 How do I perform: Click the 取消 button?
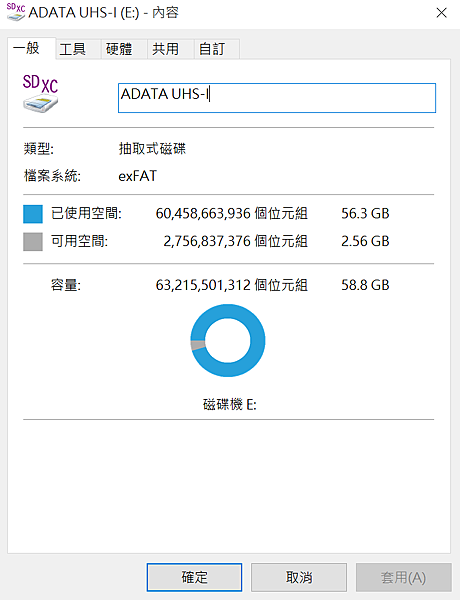click(x=299, y=577)
